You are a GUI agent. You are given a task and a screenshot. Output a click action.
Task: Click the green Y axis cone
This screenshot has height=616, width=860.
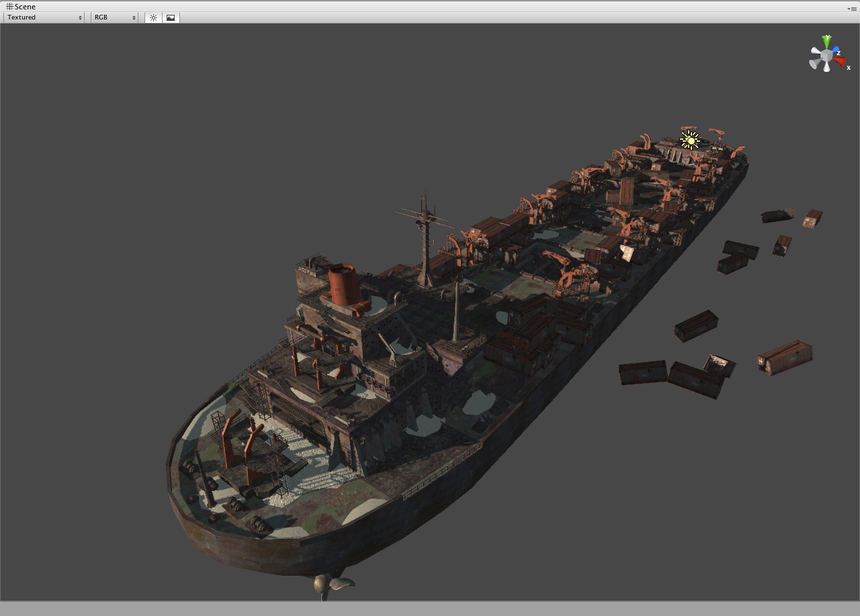(x=827, y=42)
